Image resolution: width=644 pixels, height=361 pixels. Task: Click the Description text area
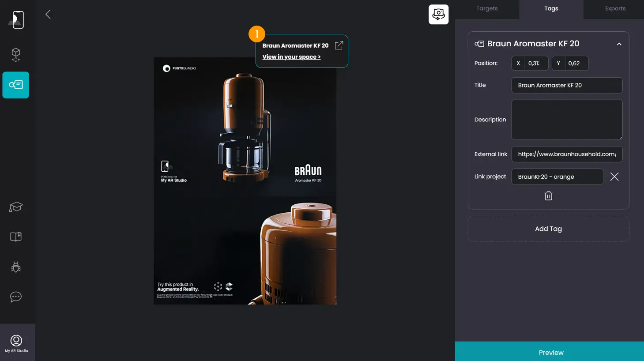pos(567,120)
